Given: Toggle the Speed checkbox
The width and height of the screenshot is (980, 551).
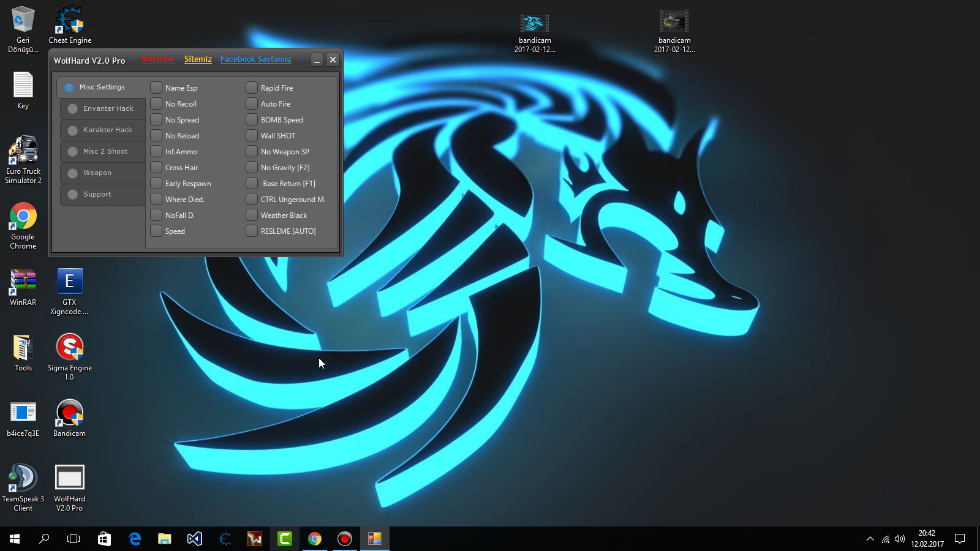Looking at the screenshot, I should pos(156,231).
